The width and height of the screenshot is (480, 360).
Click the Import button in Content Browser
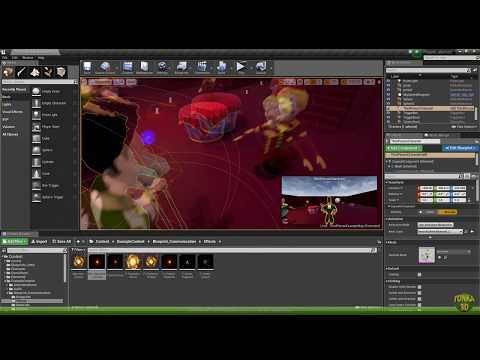coord(39,241)
